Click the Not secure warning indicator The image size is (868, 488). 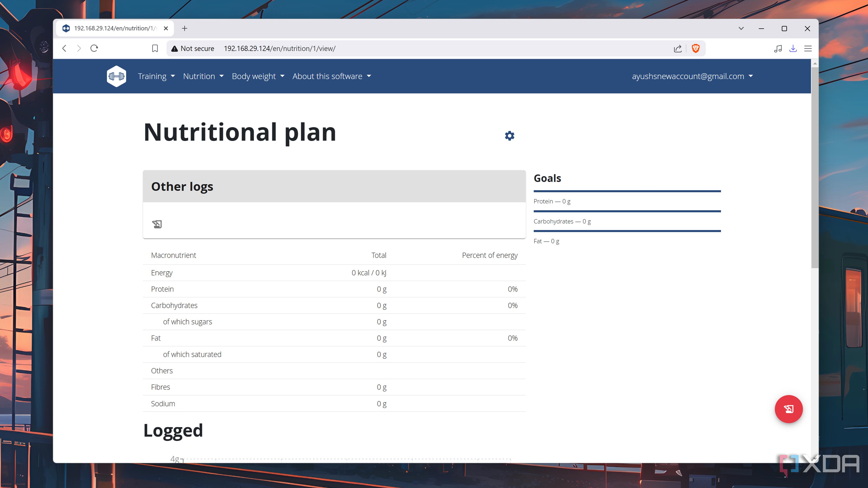coord(193,49)
